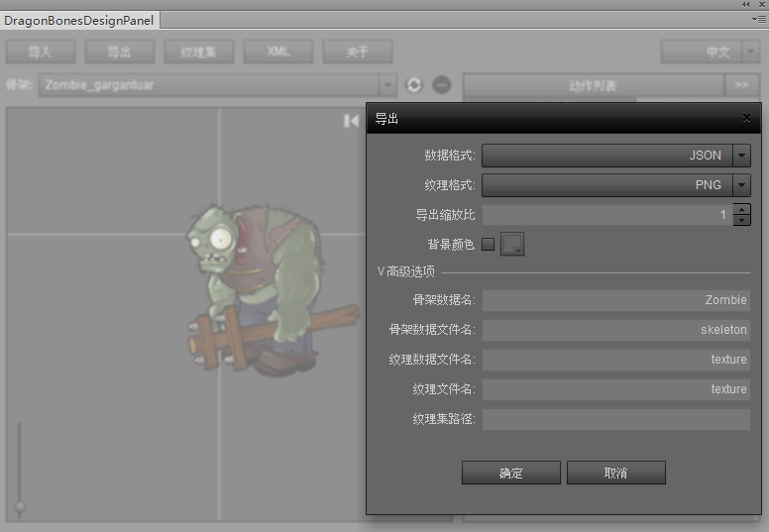
Task: Click the skip-to-start playback icon
Action: tap(351, 120)
